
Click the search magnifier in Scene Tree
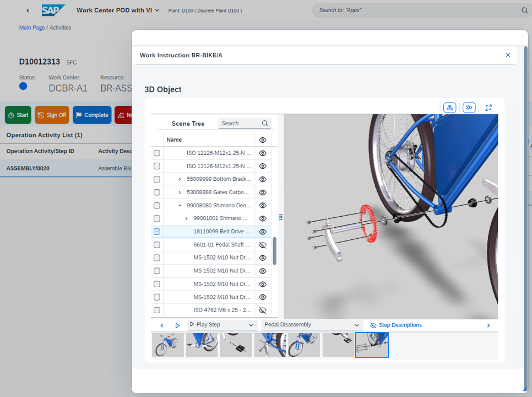point(265,124)
